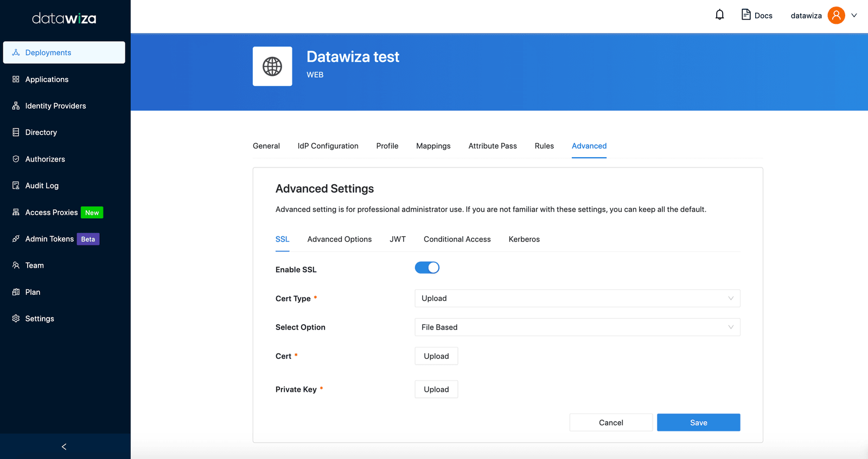Viewport: 868px width, 459px height.
Task: Switch to the JWT sub-tab
Action: 398,239
